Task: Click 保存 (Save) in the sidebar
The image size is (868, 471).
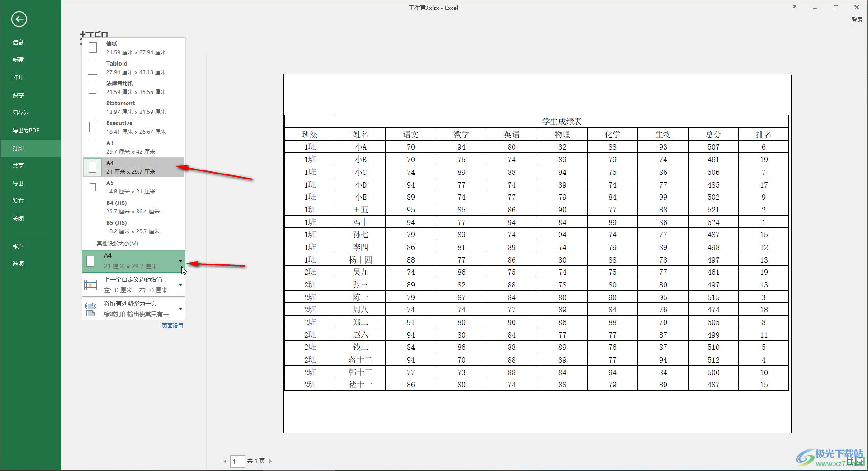Action: pos(31,95)
